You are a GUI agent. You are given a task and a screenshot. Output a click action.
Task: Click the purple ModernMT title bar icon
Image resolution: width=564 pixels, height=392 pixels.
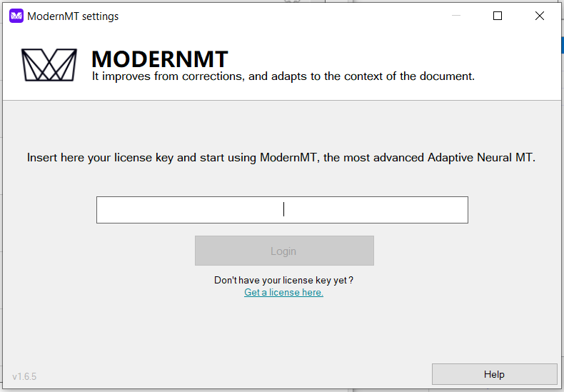[16, 16]
